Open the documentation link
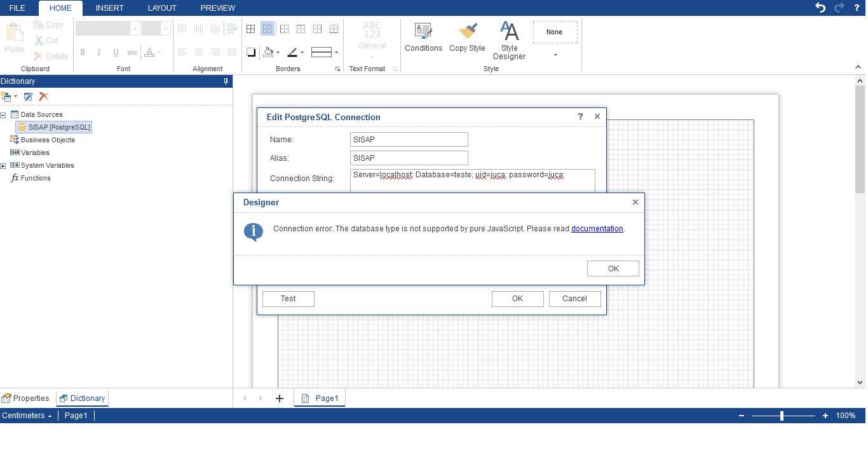The height and width of the screenshot is (469, 868). pyautogui.click(x=597, y=229)
